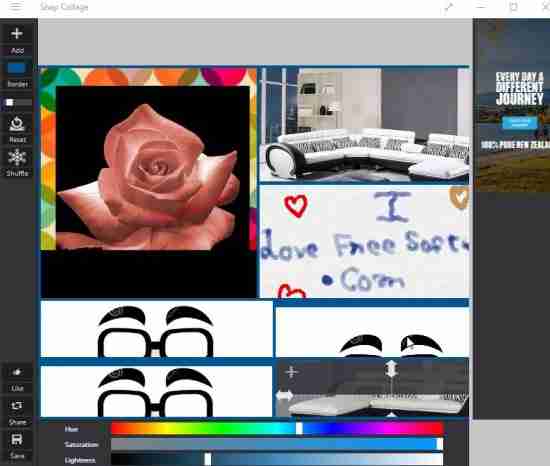Share the collage
Viewport: 550px width, 466px height.
coord(17,406)
